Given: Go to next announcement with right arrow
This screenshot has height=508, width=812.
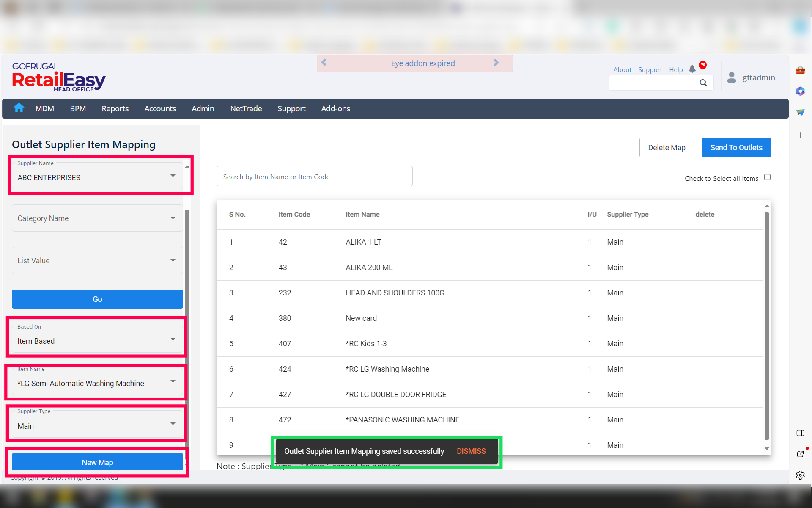Looking at the screenshot, I should click(496, 63).
